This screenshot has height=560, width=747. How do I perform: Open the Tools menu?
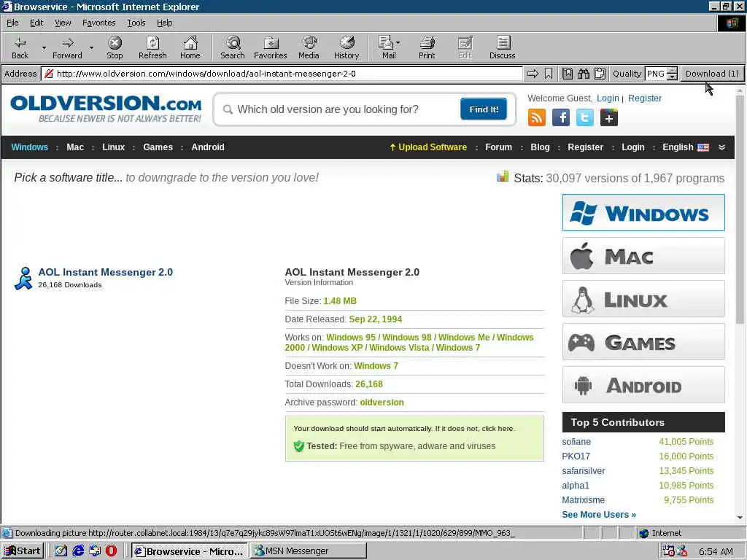136,23
